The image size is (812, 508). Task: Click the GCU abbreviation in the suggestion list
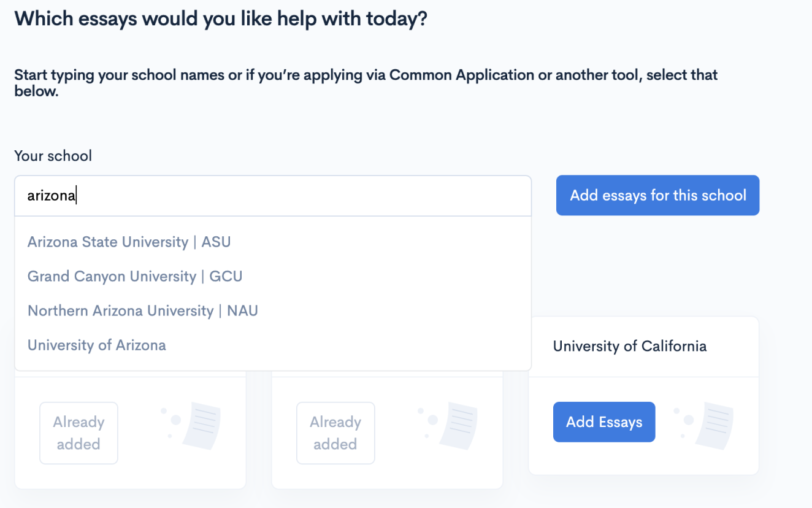[226, 276]
